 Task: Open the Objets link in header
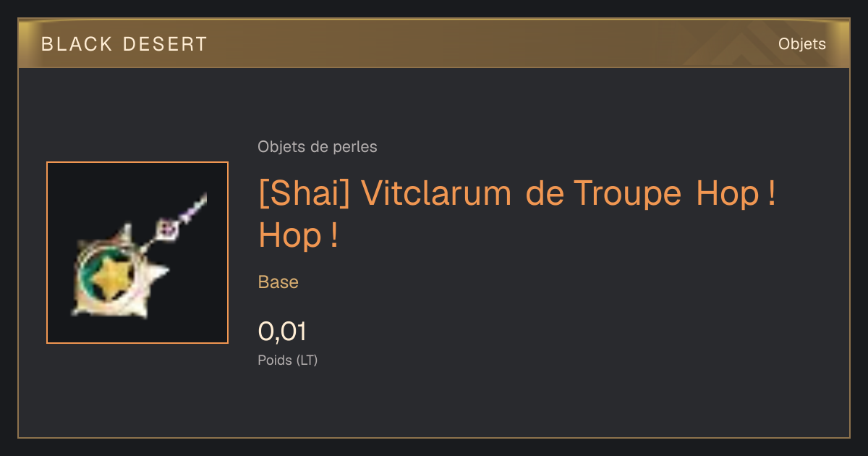801,44
